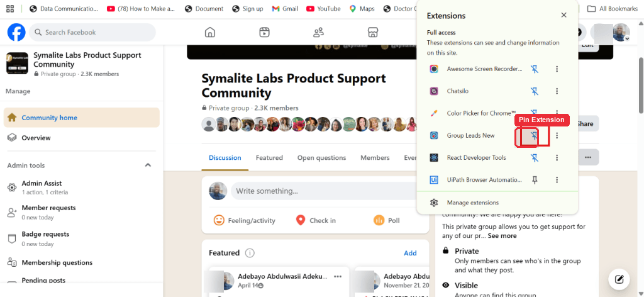Open options on Adebayo Abdulwasii's featured post
The height and width of the screenshot is (297, 644).
[338, 276]
